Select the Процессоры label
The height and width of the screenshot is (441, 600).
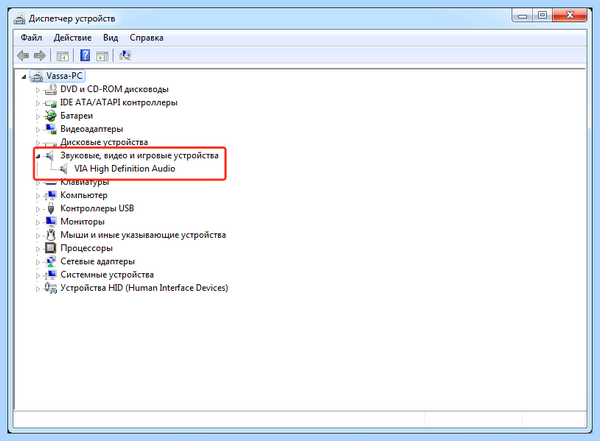tap(86, 248)
